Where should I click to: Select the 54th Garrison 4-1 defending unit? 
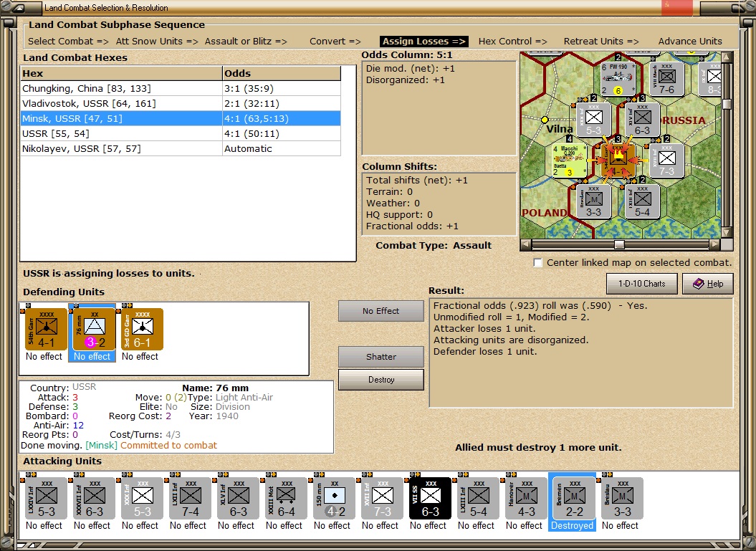point(46,330)
